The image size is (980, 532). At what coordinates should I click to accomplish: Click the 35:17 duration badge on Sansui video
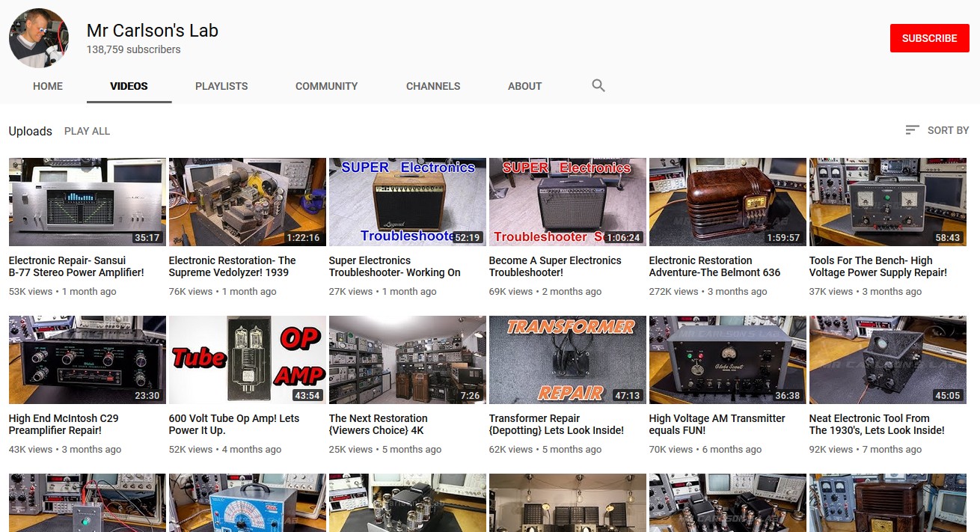tap(147, 238)
